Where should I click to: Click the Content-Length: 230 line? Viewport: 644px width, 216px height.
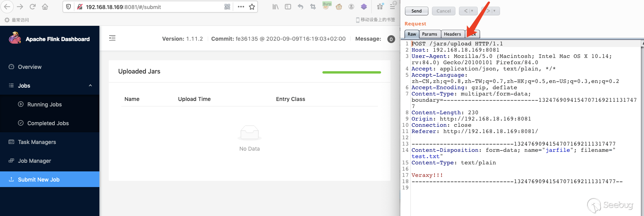[445, 113]
